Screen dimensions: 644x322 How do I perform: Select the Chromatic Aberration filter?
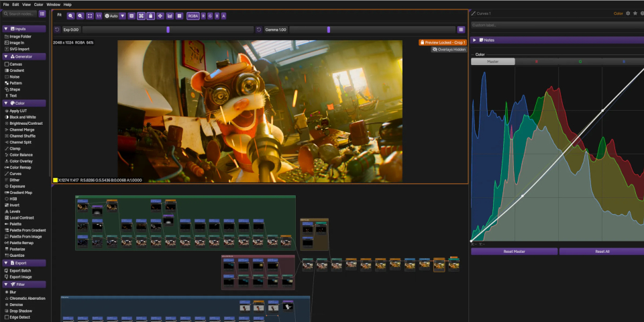(x=24, y=299)
